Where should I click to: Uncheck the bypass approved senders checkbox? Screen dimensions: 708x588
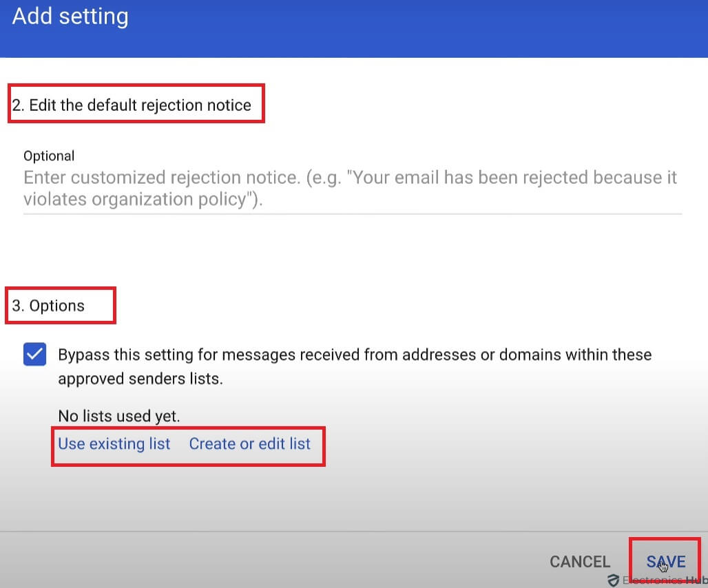click(34, 356)
